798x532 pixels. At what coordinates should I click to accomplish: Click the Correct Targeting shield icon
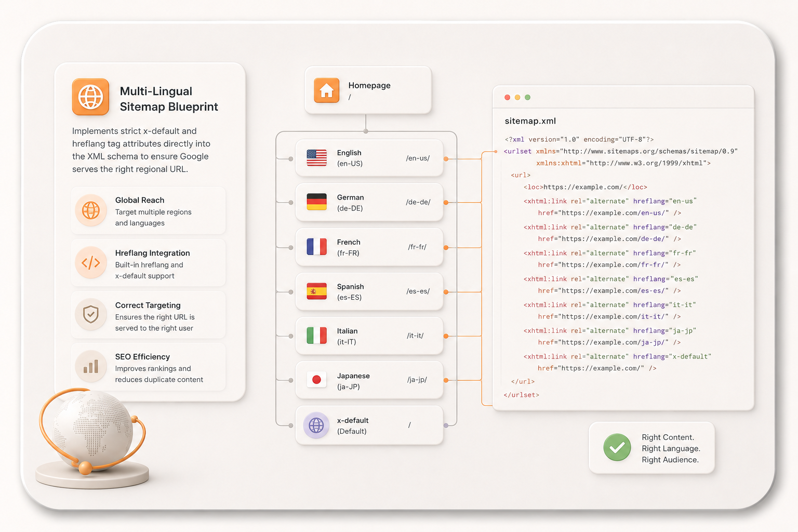point(91,314)
